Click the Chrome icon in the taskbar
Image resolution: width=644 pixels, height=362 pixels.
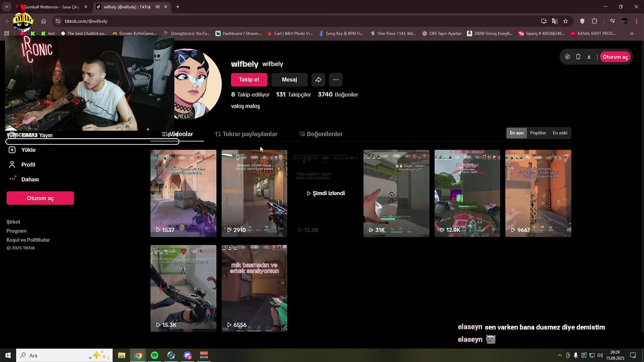[x=138, y=355]
